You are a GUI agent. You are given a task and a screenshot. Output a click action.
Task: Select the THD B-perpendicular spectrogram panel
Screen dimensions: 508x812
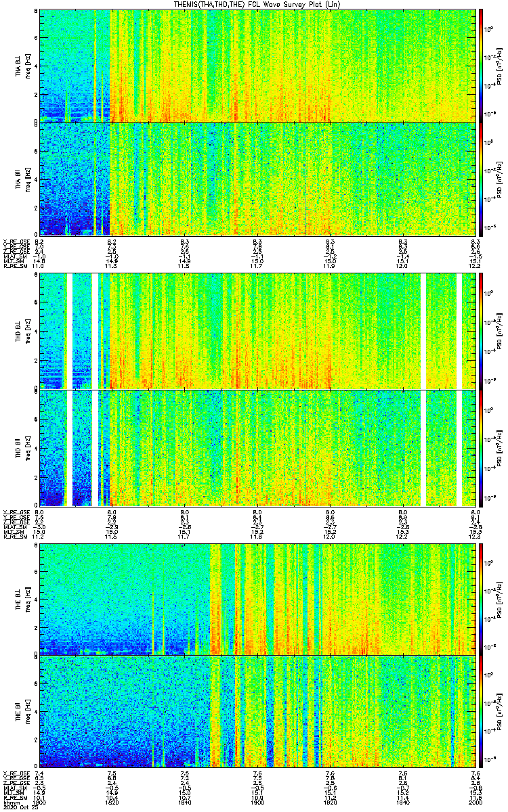[x=257, y=331]
